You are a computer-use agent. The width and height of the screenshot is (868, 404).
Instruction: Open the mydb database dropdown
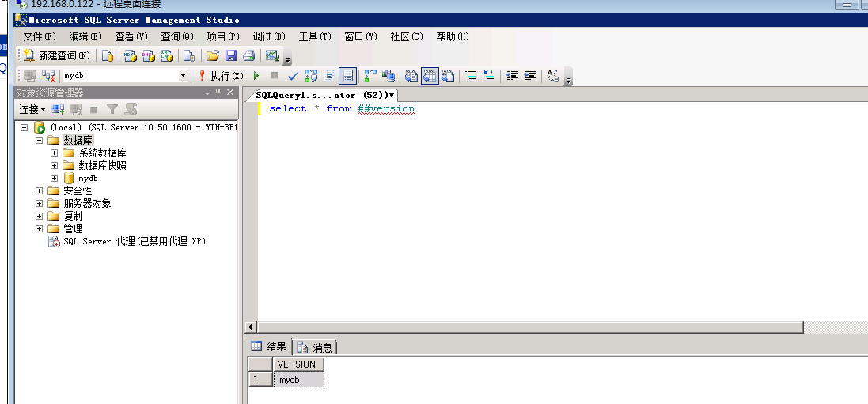tap(184, 76)
